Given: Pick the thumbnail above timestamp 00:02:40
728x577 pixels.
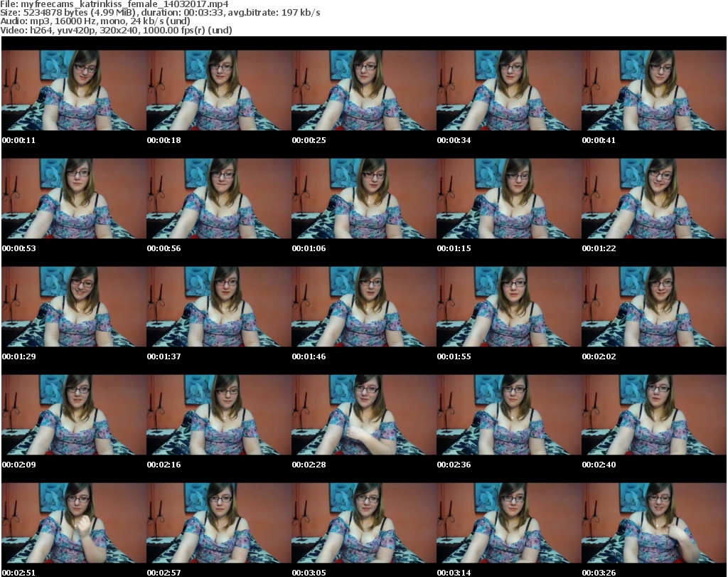Looking at the screenshot, I should (x=654, y=415).
